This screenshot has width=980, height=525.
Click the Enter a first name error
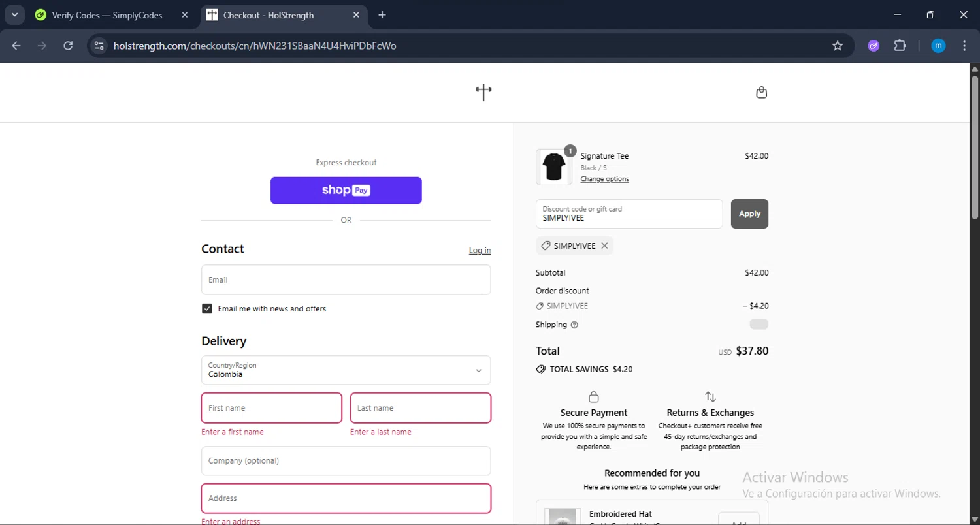(x=233, y=432)
